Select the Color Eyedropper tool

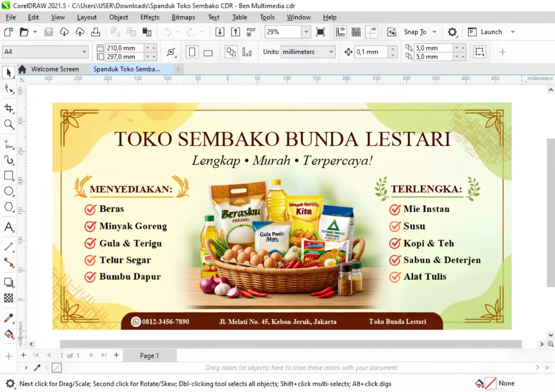click(9, 318)
